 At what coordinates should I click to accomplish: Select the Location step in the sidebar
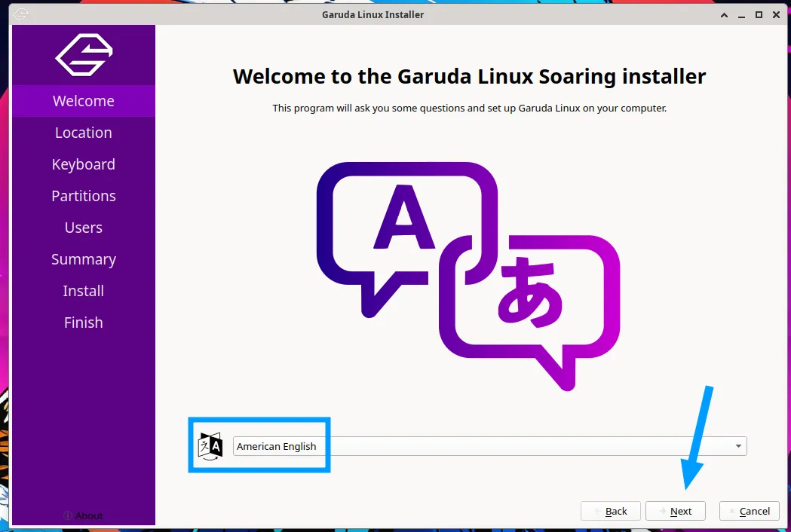pyautogui.click(x=84, y=133)
